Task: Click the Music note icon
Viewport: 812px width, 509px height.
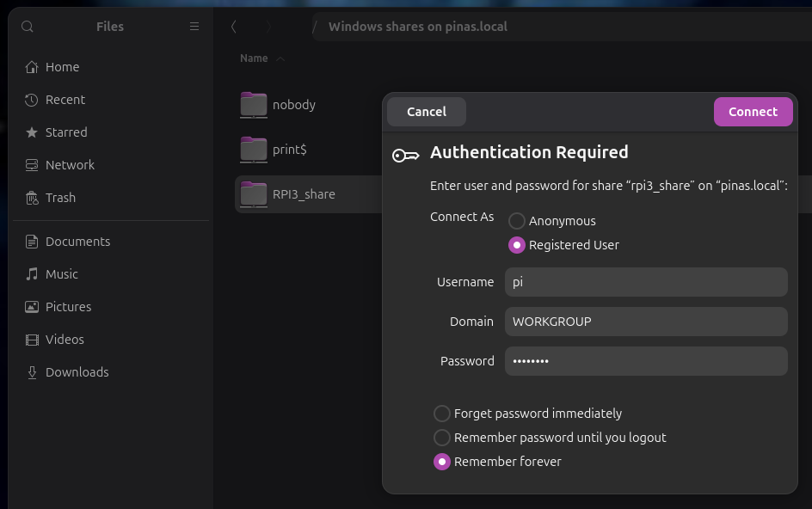Action: (32, 274)
